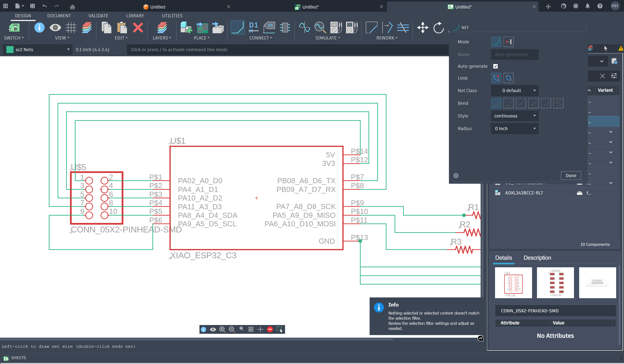Select the Net drawing tool icon

point(237,28)
